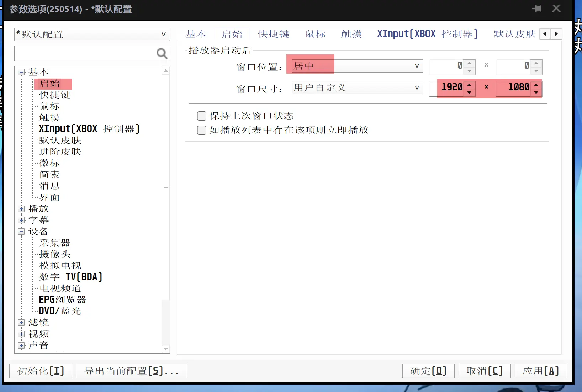The height and width of the screenshot is (392, 582).
Task: Decrease window X position with down arrow
Action: coord(470,71)
